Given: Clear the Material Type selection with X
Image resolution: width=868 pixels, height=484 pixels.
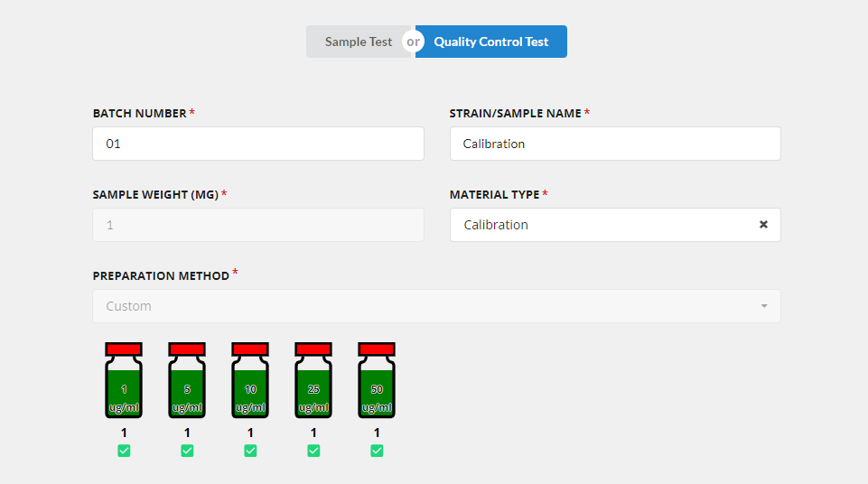Looking at the screenshot, I should (763, 225).
